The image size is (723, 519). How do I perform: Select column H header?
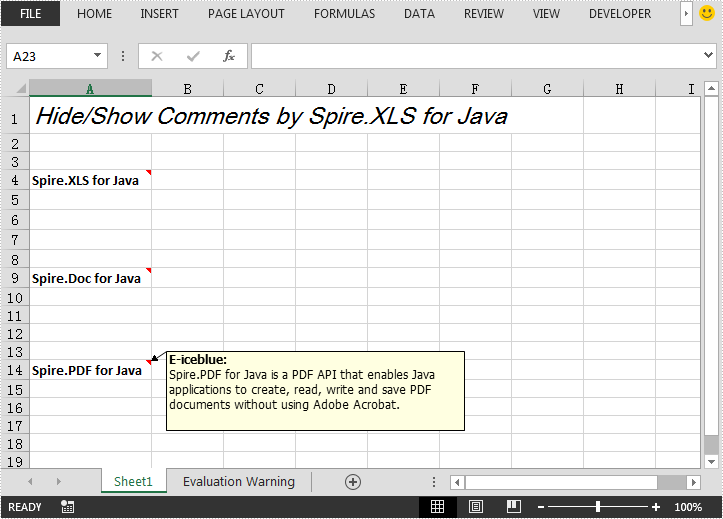click(619, 88)
